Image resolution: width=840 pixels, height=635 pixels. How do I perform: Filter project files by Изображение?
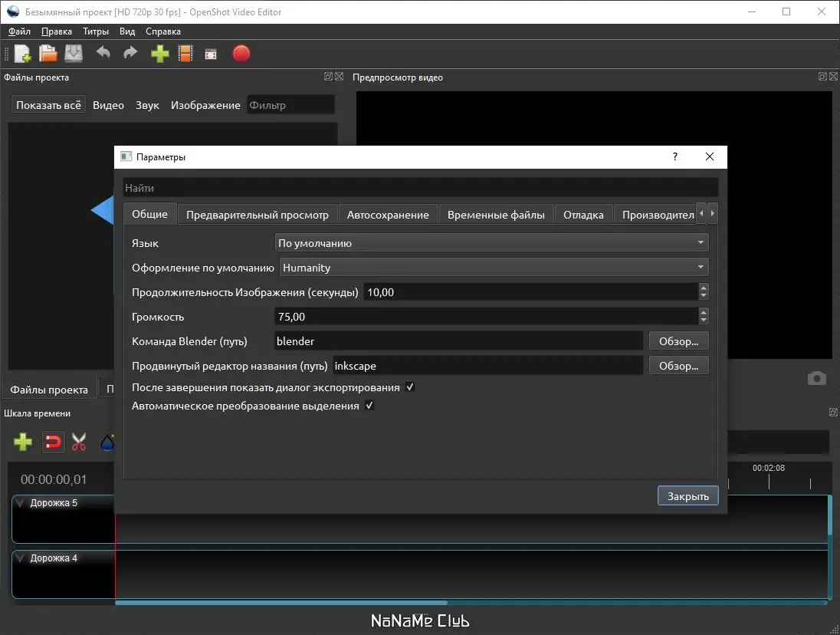205,105
